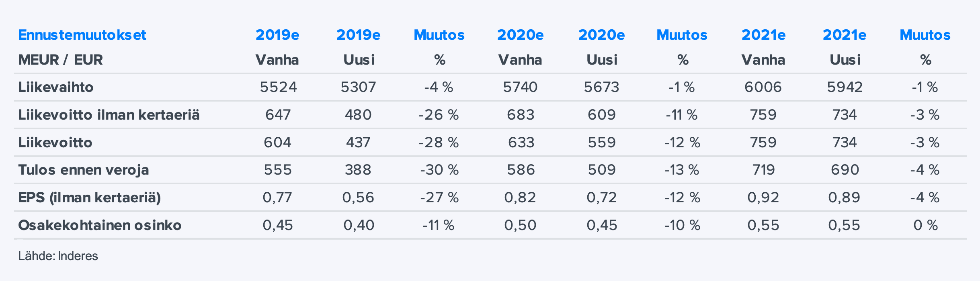Click the 2020e Liikevaihto value 5740
Image resolution: width=980 pixels, height=281 pixels.
pos(520,87)
